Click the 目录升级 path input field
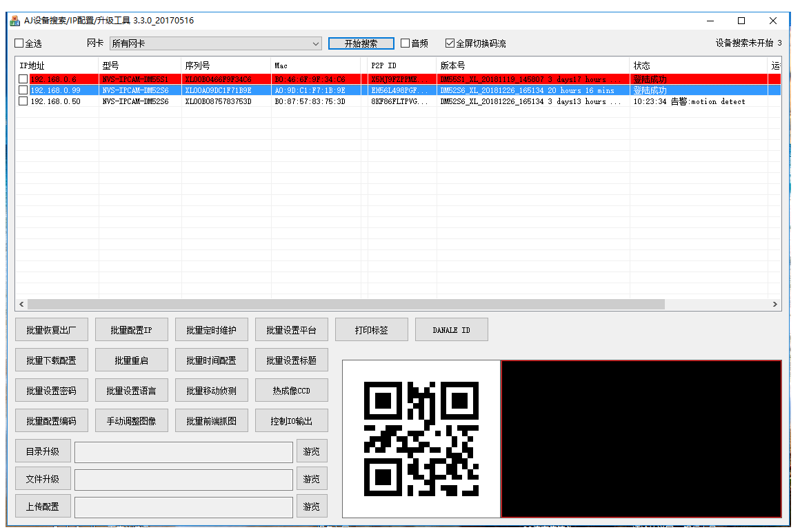 coord(183,452)
